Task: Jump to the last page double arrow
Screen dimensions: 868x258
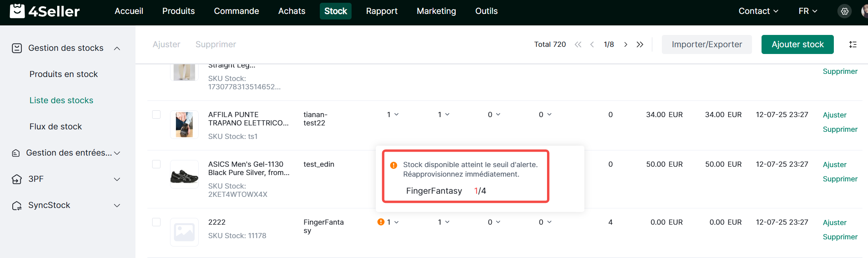Action: (640, 44)
